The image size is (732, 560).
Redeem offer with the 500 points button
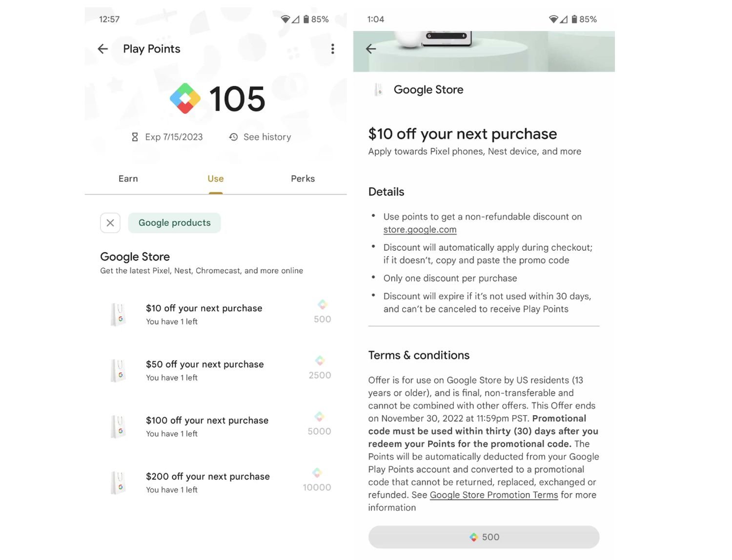coord(484,537)
